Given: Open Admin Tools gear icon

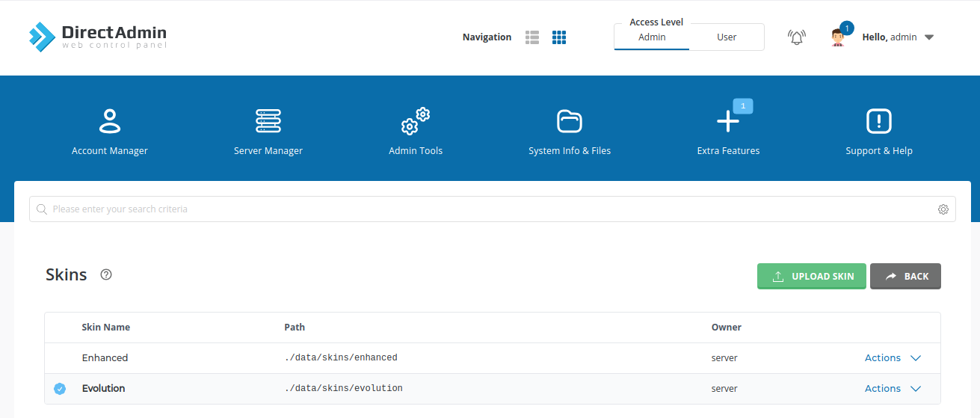Looking at the screenshot, I should (x=416, y=121).
